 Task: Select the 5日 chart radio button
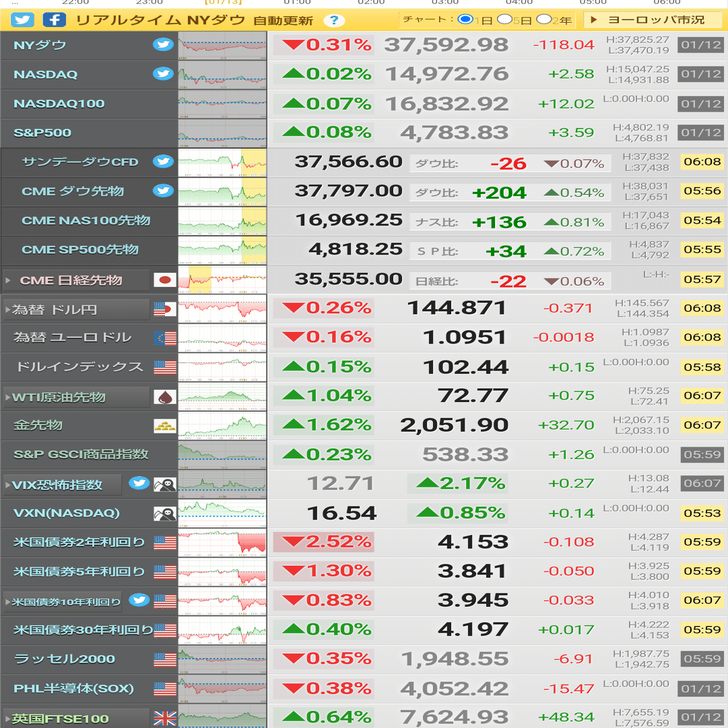(x=504, y=20)
